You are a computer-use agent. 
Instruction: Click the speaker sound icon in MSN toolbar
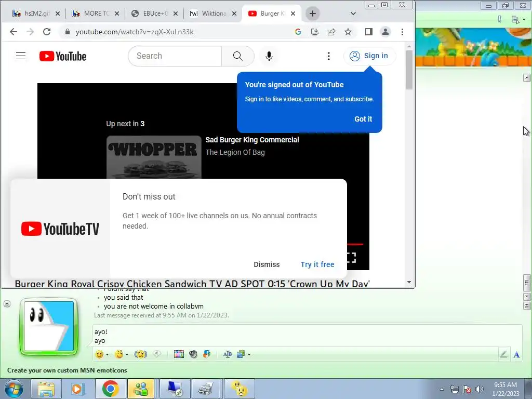(x=193, y=354)
